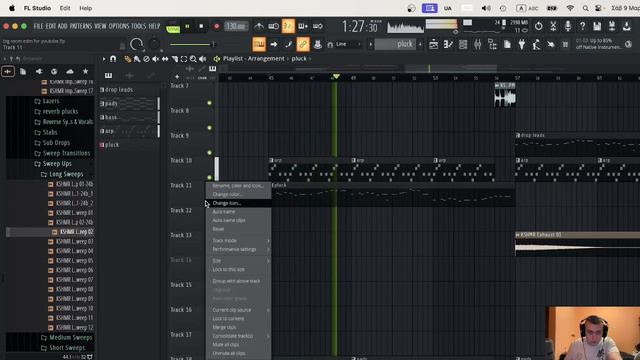The image size is (640, 360).
Task: Choose Merge clips in context menu
Action: click(x=238, y=327)
